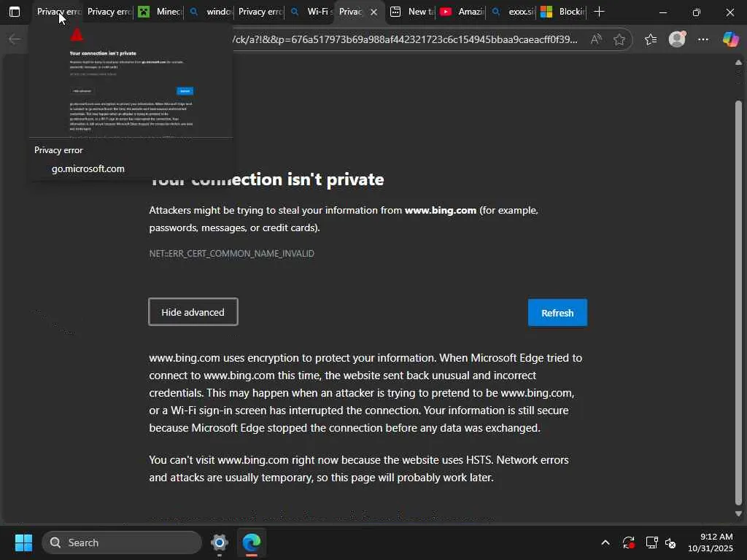Click the Hide advanced button
Image resolution: width=747 pixels, height=560 pixels.
pos(193,312)
